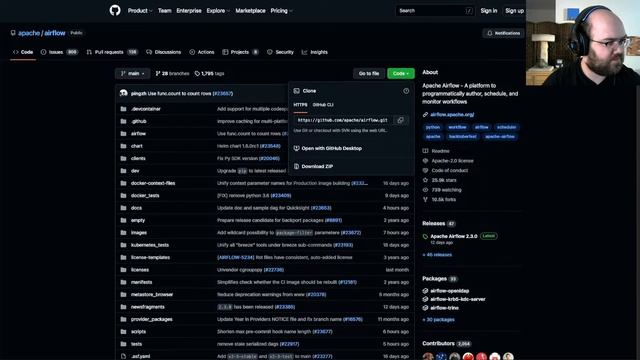This screenshot has width=640, height=360.
Task: Focus the GitHub search field
Action: click(x=435, y=11)
